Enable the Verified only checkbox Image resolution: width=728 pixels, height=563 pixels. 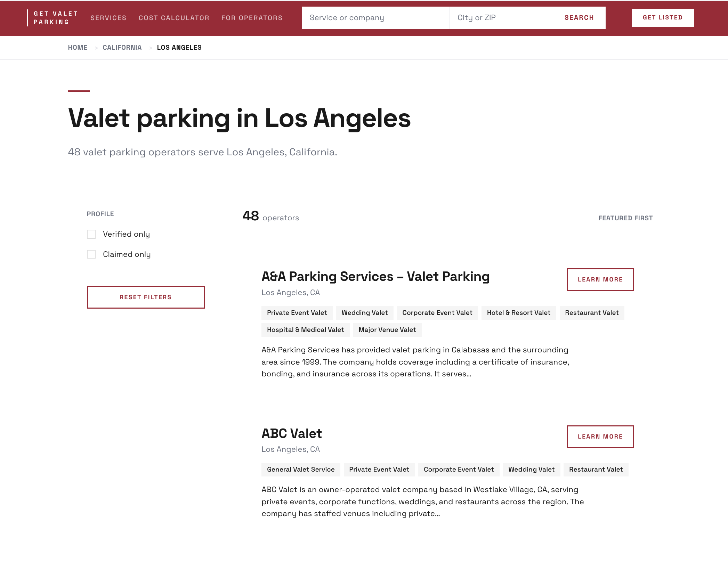[x=91, y=234]
